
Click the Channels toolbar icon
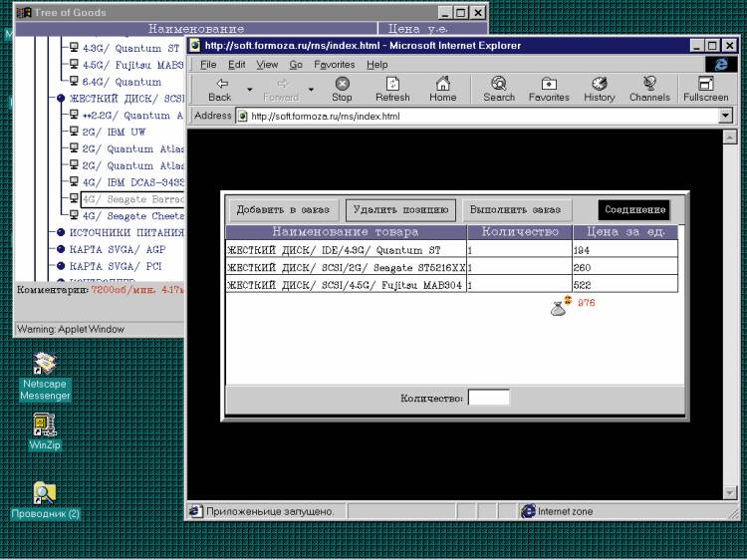(x=649, y=84)
